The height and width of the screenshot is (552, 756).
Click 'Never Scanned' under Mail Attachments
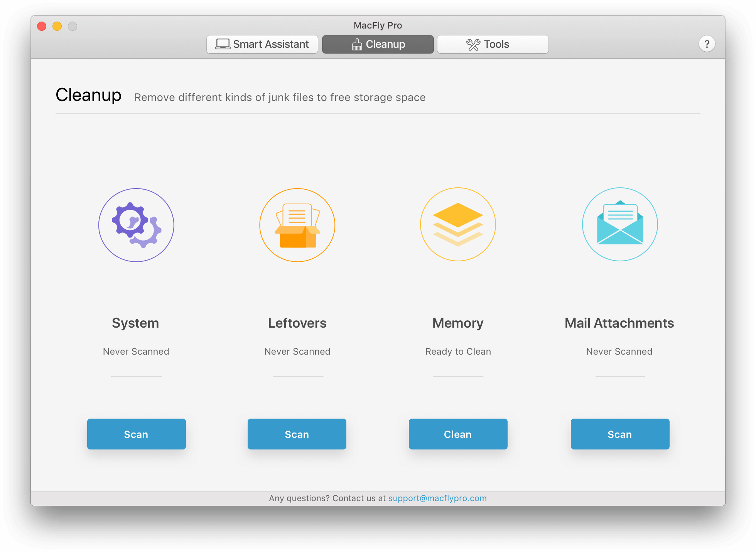pos(619,352)
